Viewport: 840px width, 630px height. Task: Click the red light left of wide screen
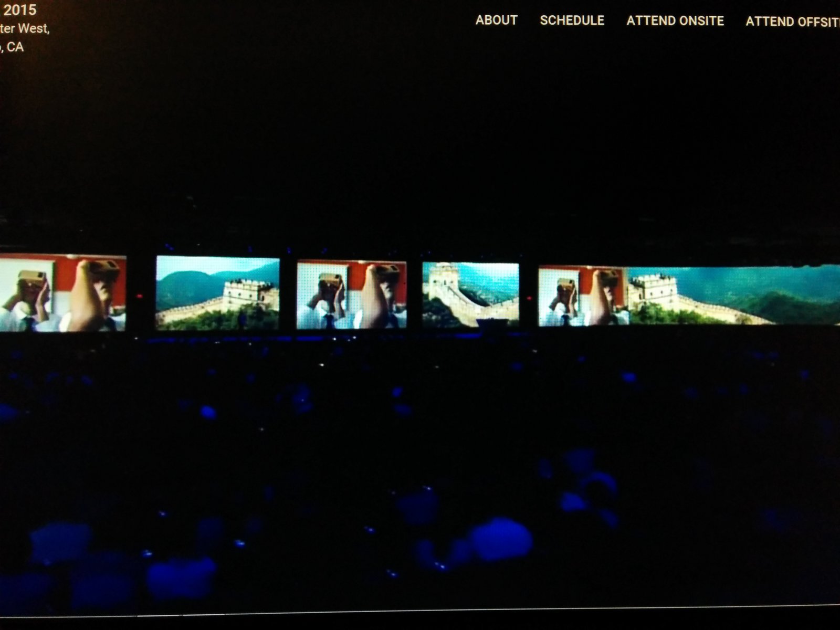529,298
